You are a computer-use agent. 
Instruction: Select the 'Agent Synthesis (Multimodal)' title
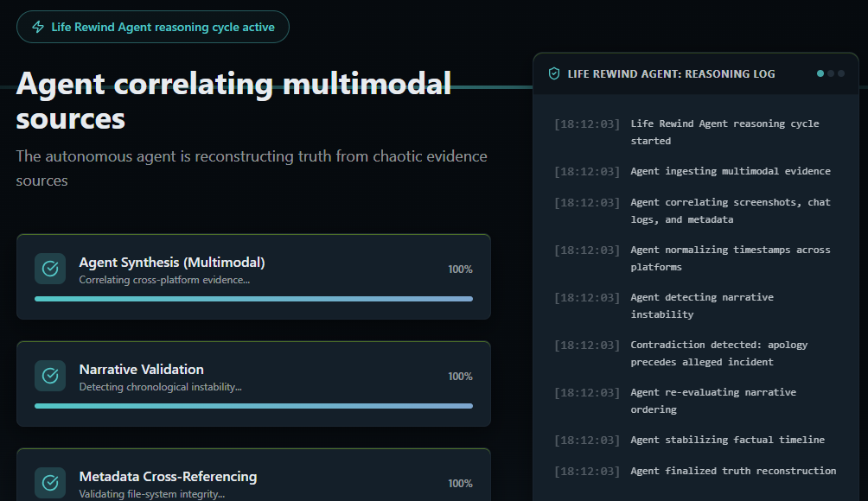point(171,262)
